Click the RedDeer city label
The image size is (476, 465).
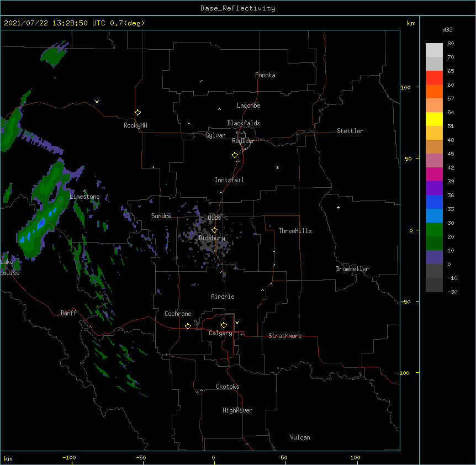click(x=243, y=141)
